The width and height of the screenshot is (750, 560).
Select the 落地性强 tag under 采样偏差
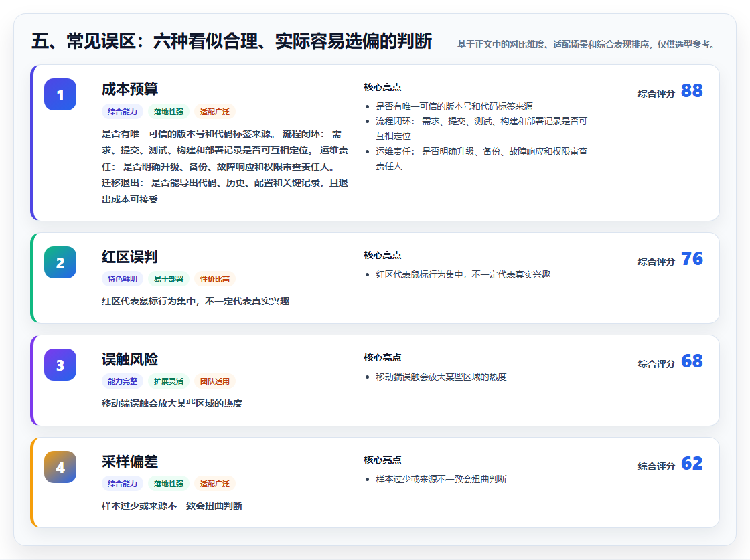click(x=169, y=484)
